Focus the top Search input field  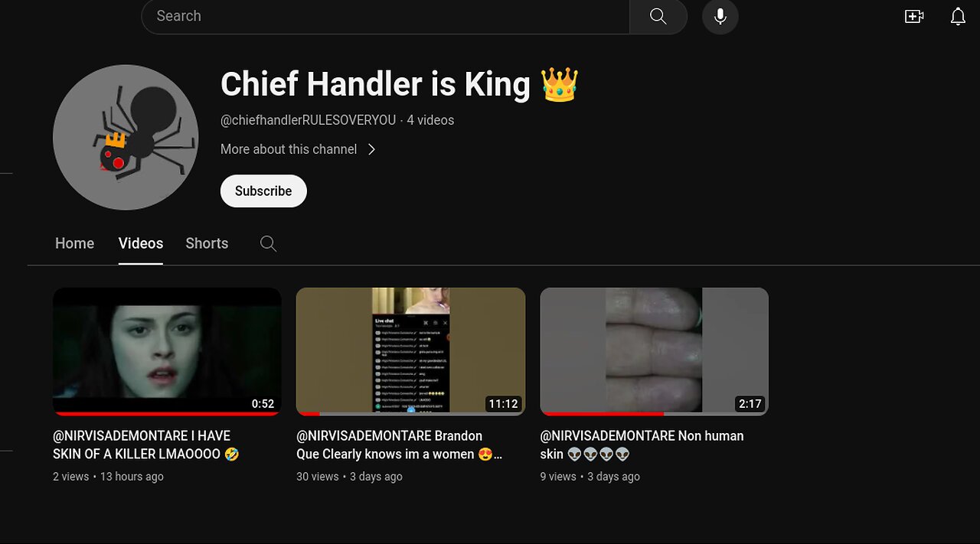[x=385, y=16]
